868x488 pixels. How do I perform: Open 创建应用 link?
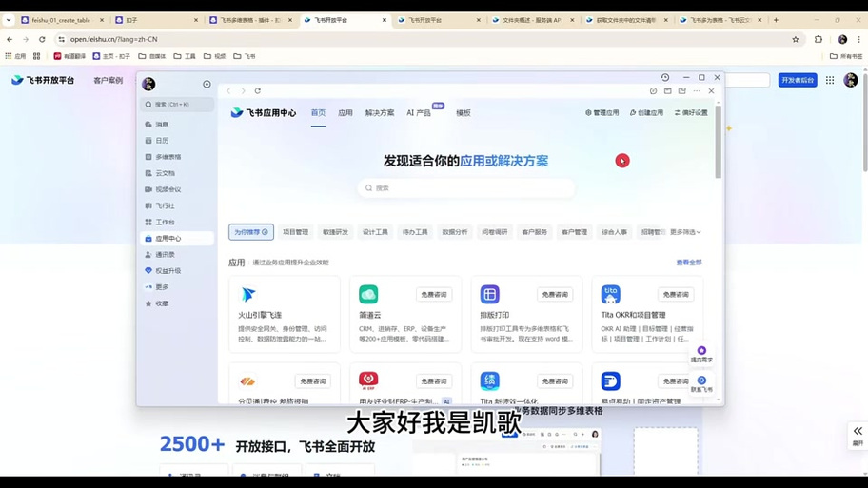pos(646,113)
